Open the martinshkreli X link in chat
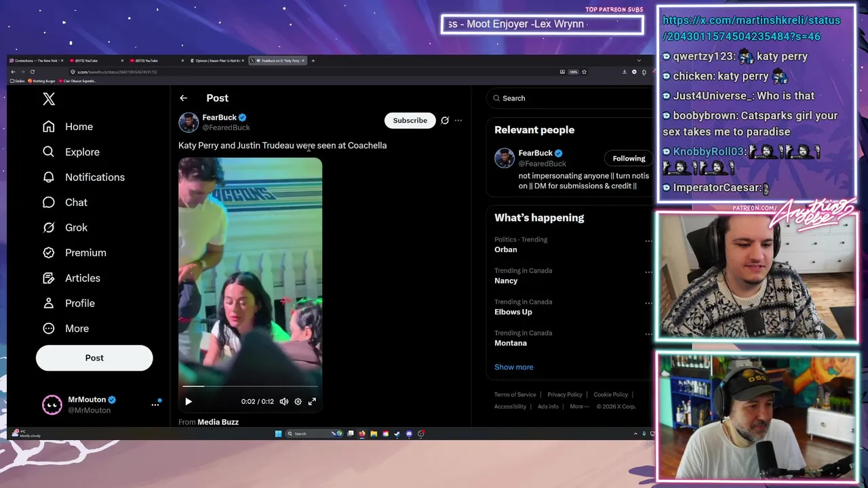Screen dimensions: 868x488 [x=751, y=28]
